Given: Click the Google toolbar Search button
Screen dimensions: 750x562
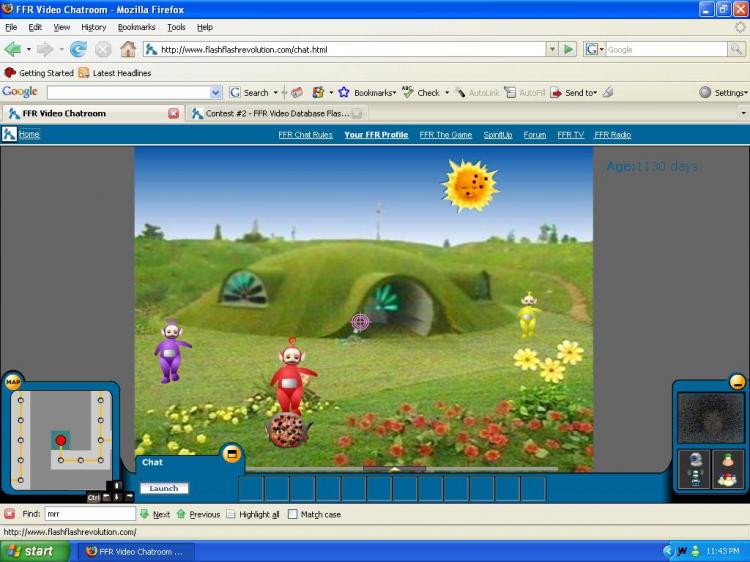Looking at the screenshot, I should coord(250,92).
